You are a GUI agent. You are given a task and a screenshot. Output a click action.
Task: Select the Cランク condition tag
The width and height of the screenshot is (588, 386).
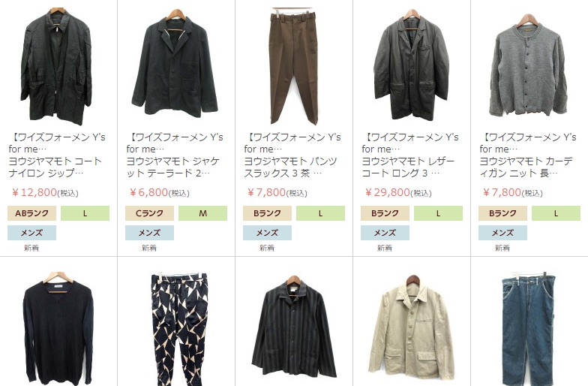[x=150, y=213]
